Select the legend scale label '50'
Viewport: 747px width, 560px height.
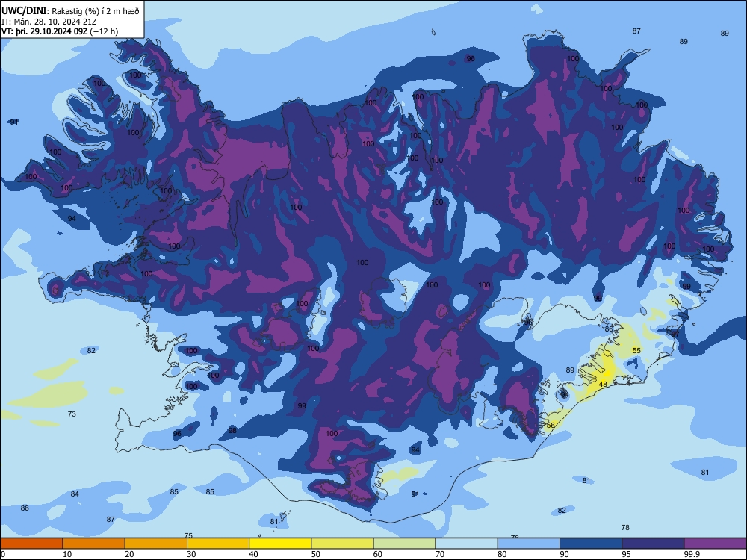point(316,554)
